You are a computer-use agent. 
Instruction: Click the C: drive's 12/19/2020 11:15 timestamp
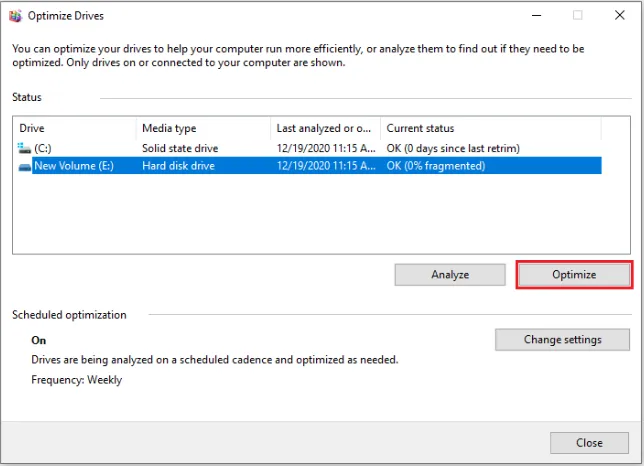click(326, 148)
